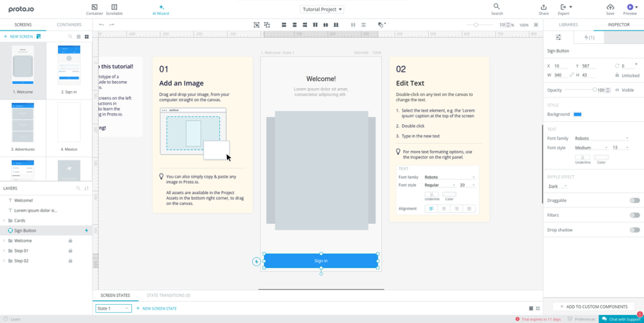Open the arrange order dropdown in toolbar
Viewport: 644px width, 323px height.
[x=382, y=25]
